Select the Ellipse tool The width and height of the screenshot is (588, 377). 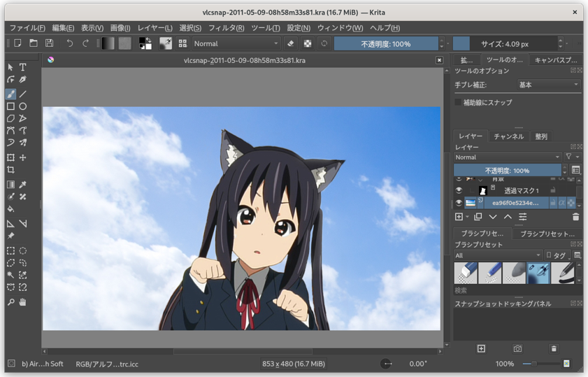23,106
